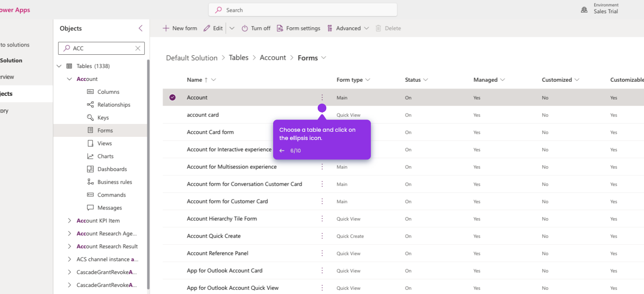Viewport: 644px width, 294px height.
Task: Click ellipsis for Account Reference Panel
Action: 322,253
